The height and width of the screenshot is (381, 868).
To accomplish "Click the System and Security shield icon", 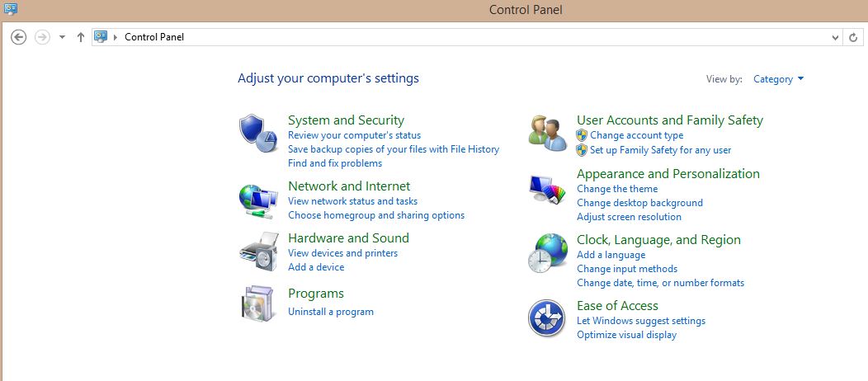I will 257,134.
